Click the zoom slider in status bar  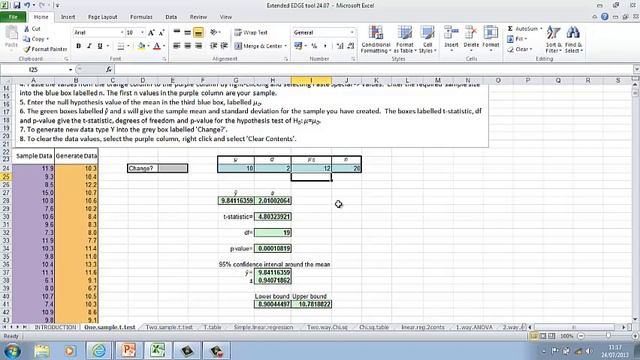pos(608,336)
